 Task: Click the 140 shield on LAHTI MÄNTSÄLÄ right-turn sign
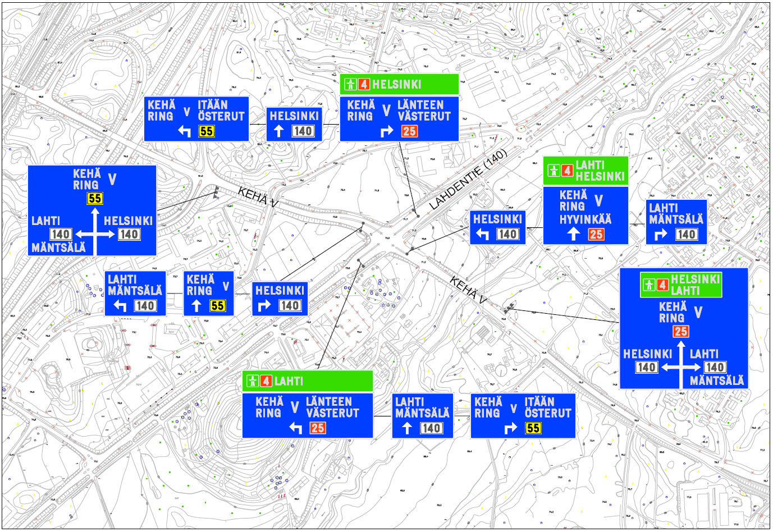pos(687,235)
